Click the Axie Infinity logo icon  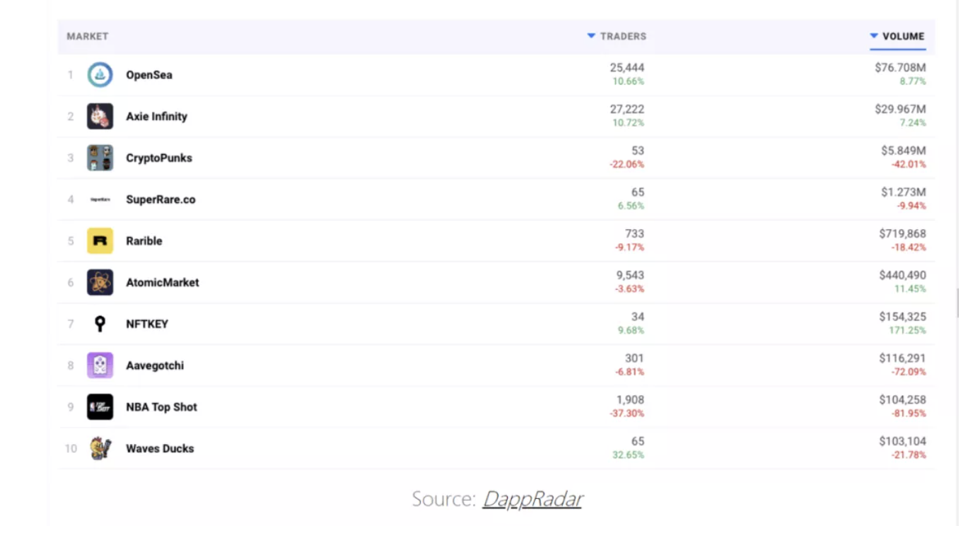(x=100, y=117)
